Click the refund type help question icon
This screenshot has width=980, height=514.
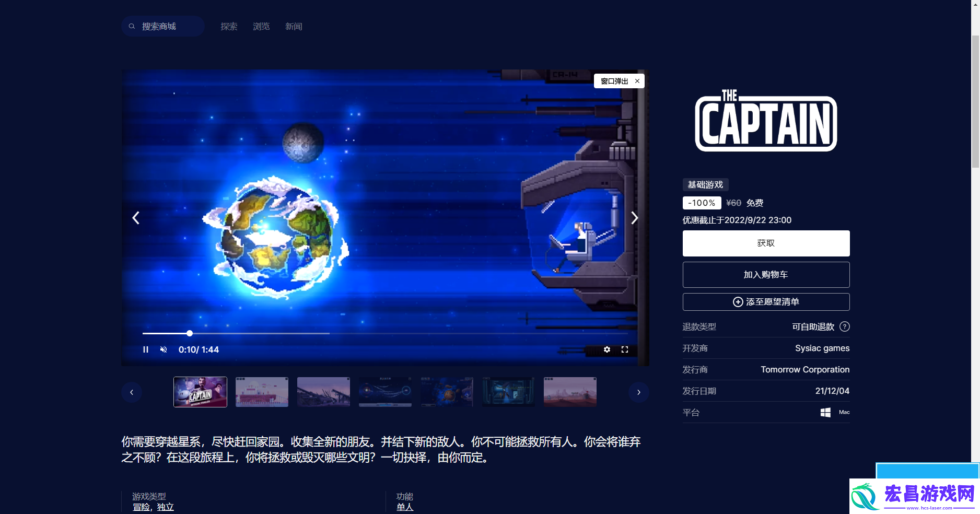click(x=845, y=326)
